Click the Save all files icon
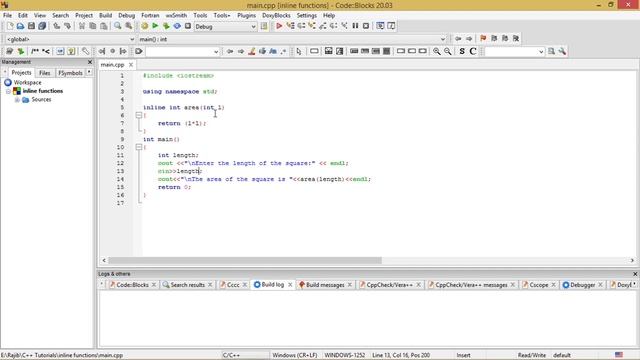Image resolution: width=640 pixels, height=360 pixels. 42,26
